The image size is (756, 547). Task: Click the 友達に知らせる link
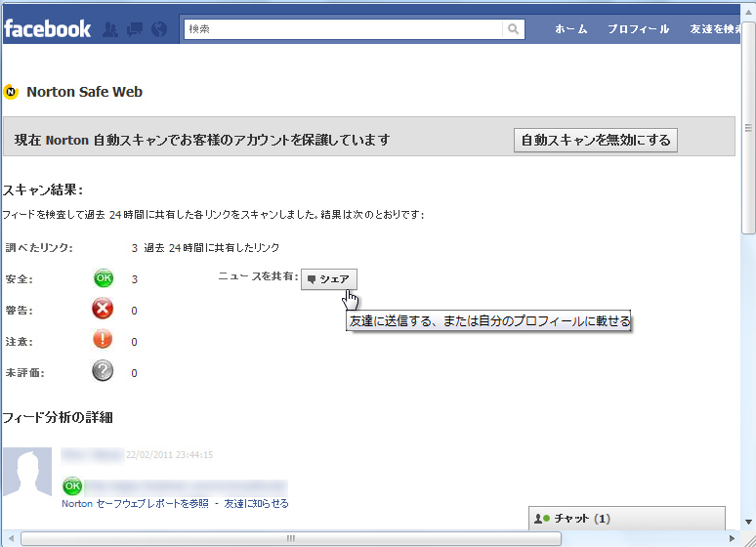(256, 504)
